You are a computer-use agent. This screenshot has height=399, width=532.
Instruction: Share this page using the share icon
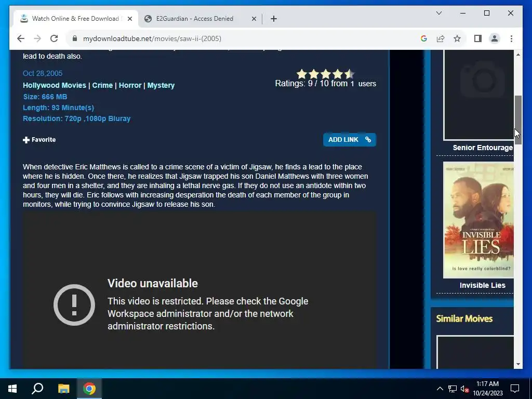pos(441,38)
